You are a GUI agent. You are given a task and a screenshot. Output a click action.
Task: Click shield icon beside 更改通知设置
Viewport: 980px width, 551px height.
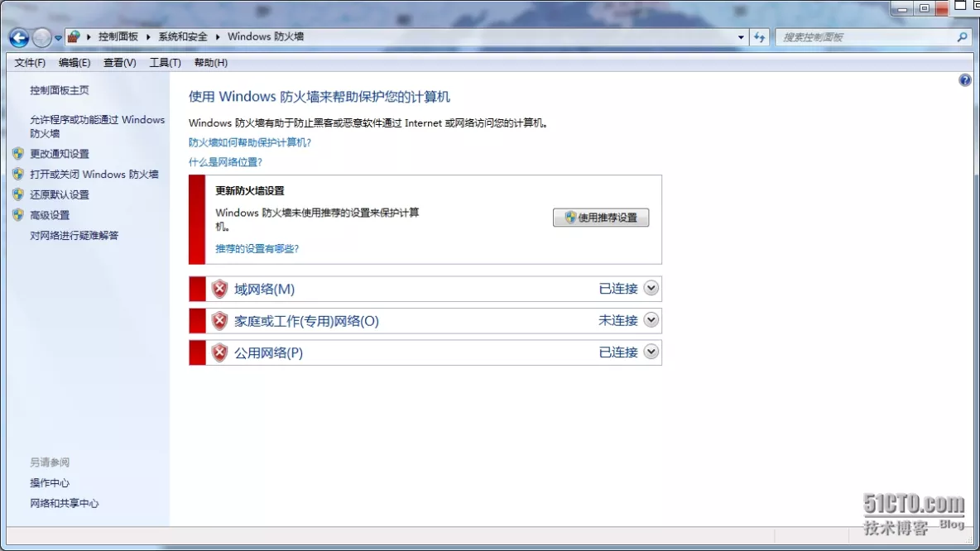[18, 153]
